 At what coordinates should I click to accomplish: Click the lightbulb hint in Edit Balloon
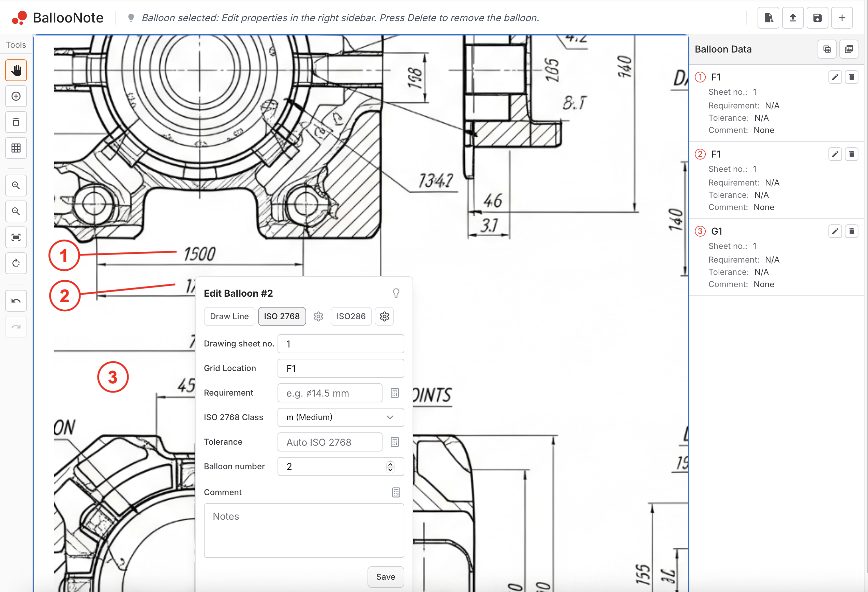[396, 294]
